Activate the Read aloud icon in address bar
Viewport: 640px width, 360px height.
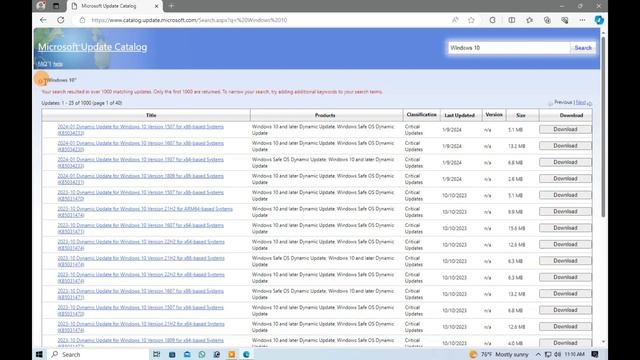(455, 20)
